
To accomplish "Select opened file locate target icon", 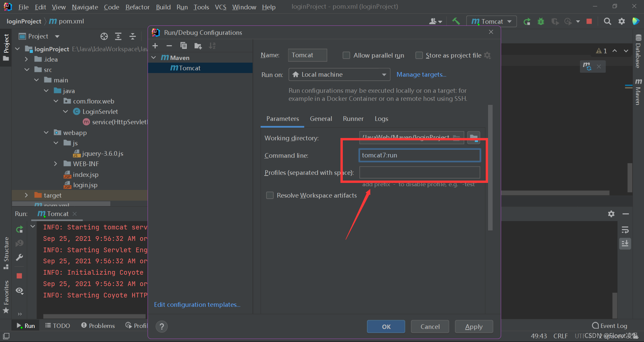I will pos(104,36).
